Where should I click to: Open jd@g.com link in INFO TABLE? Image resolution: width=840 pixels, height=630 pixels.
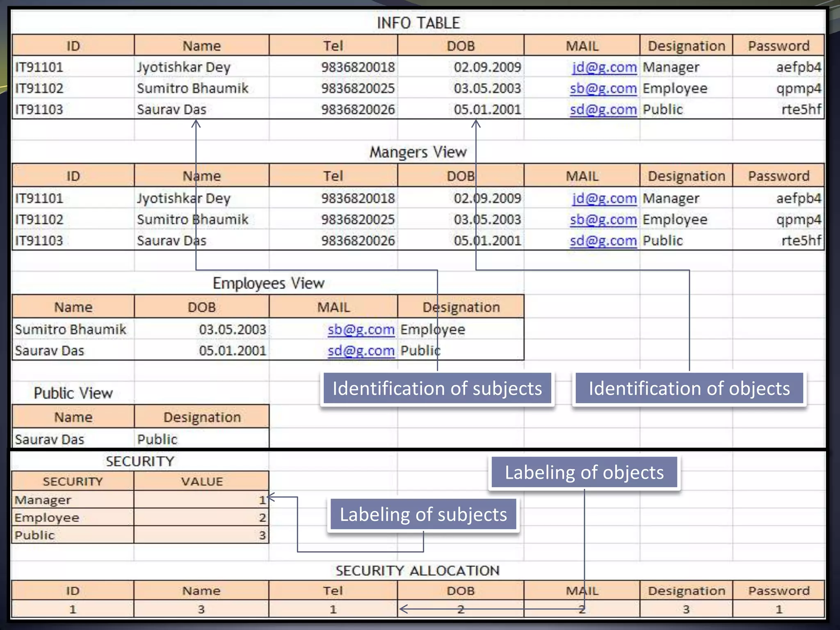(605, 67)
